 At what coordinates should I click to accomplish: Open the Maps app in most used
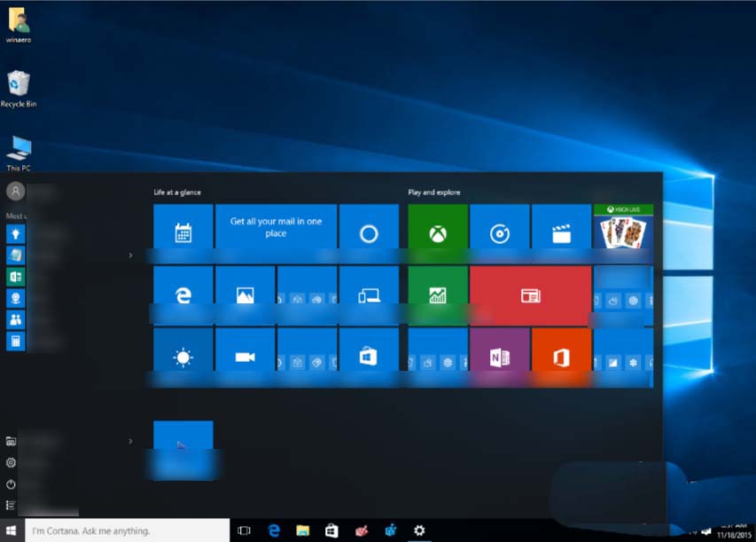(x=15, y=255)
